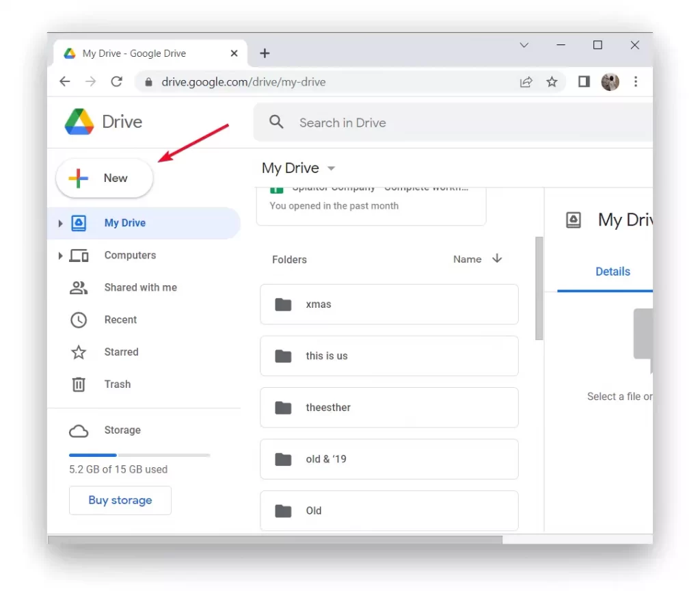
Task: Select the old & '19 folder
Action: click(x=389, y=459)
